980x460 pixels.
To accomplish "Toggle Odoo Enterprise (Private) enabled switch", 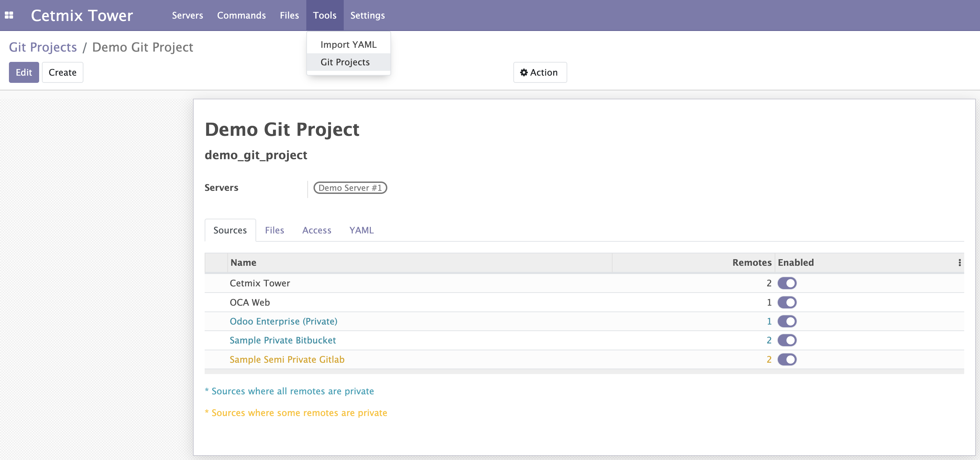I will [x=787, y=321].
